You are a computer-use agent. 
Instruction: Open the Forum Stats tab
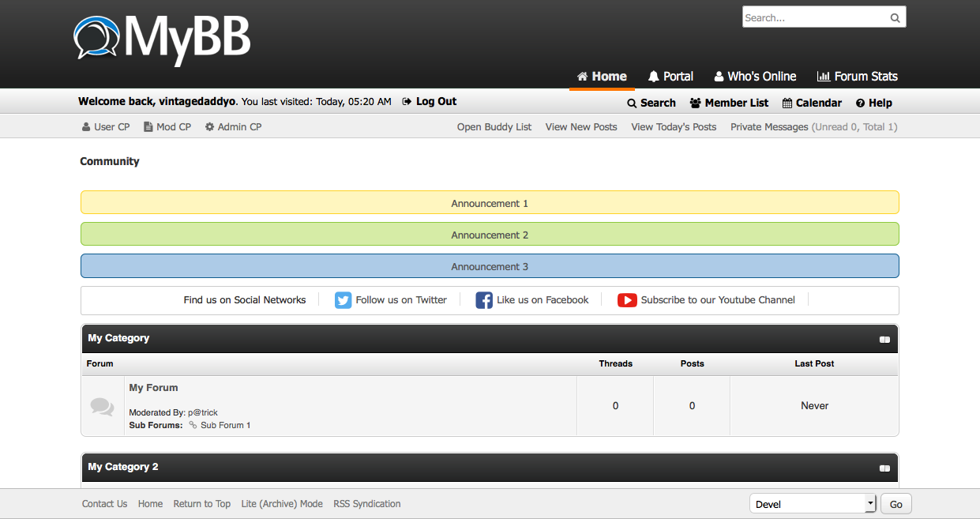(858, 77)
